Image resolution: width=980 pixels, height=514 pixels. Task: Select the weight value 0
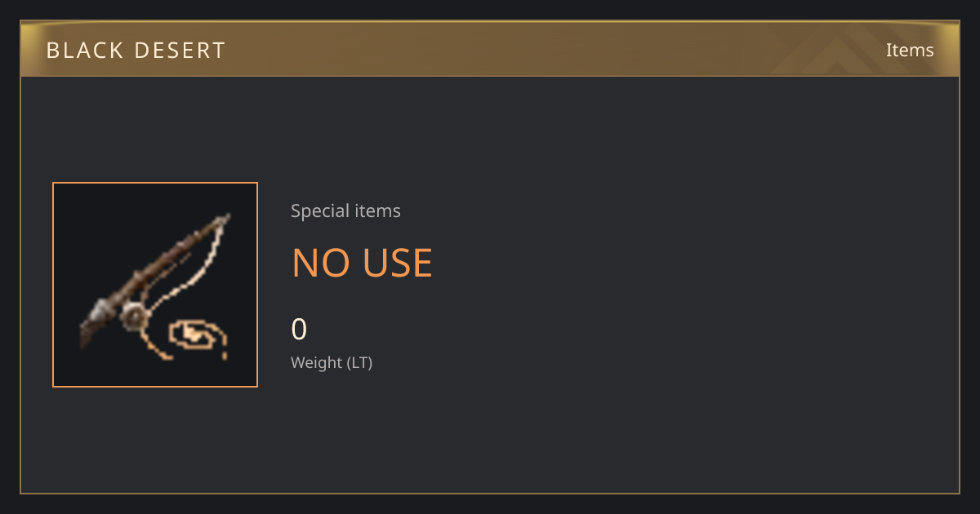(x=299, y=329)
